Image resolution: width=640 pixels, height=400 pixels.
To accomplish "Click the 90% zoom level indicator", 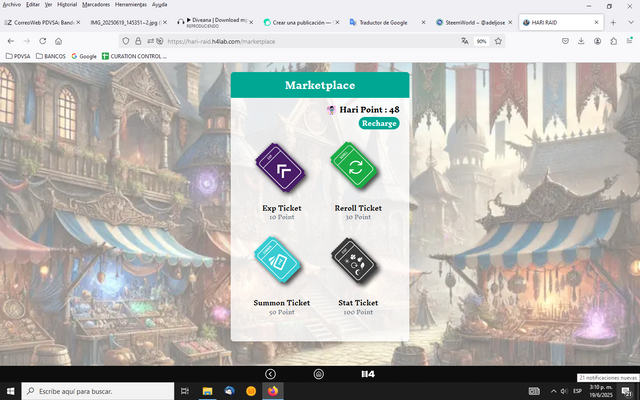I will pos(482,41).
